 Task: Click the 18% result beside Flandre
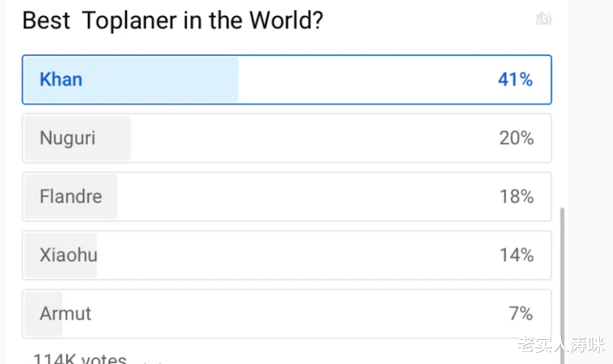point(516,197)
